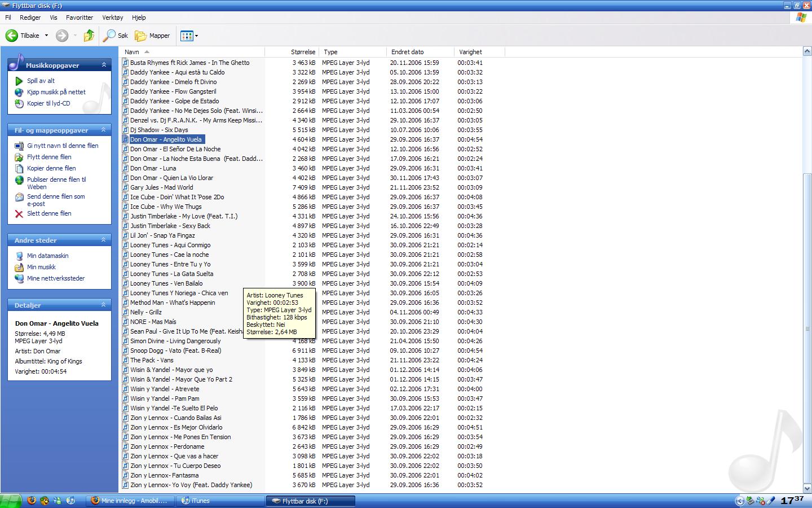
Task: Sort by the Navn column header
Action: 192,52
